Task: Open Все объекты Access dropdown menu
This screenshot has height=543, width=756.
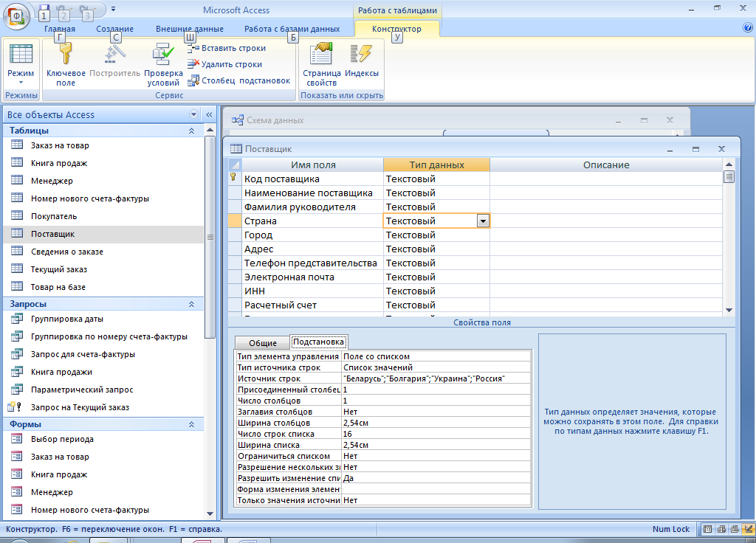Action: point(194,114)
